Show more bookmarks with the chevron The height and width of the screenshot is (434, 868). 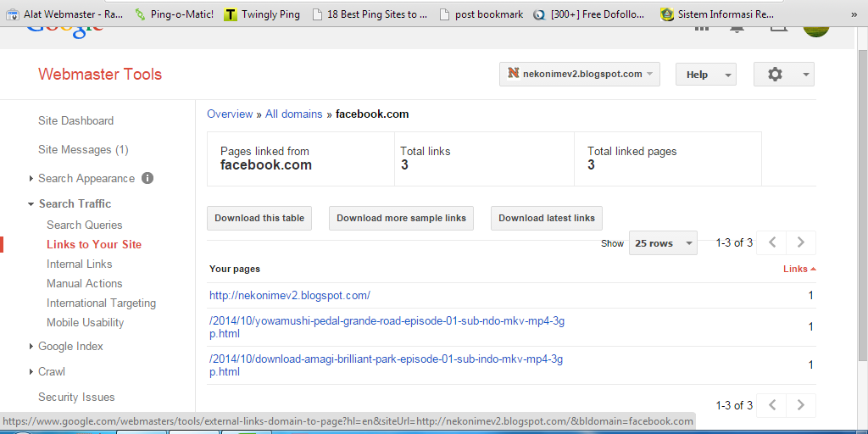[x=854, y=15]
